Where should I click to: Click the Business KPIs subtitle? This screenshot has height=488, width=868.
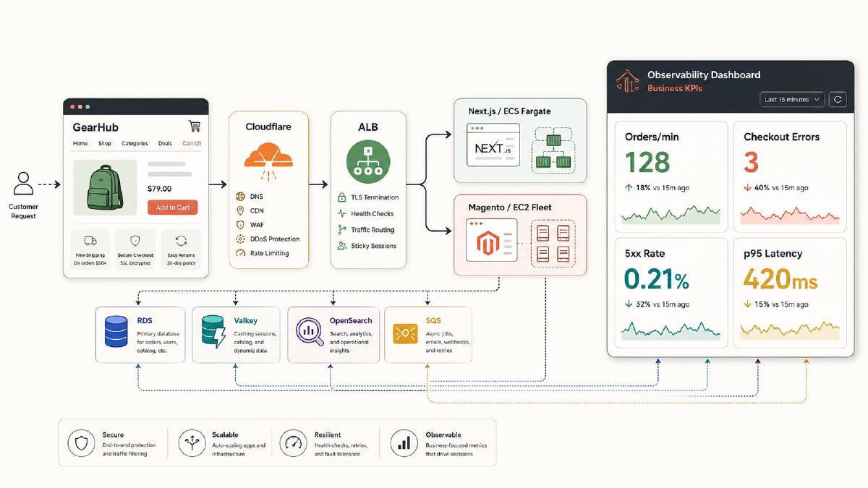click(x=675, y=88)
